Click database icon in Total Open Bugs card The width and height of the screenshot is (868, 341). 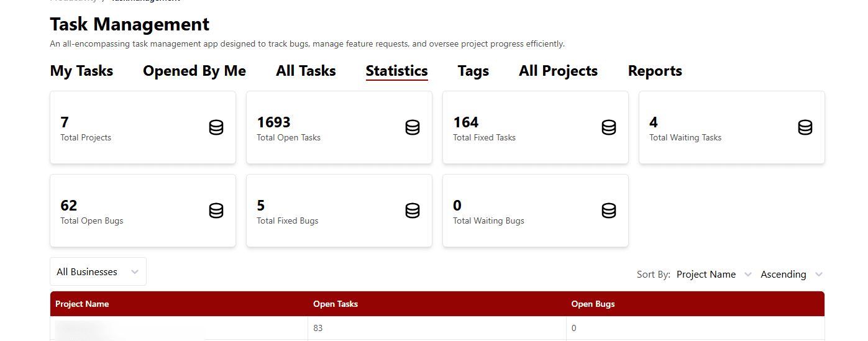[216, 211]
